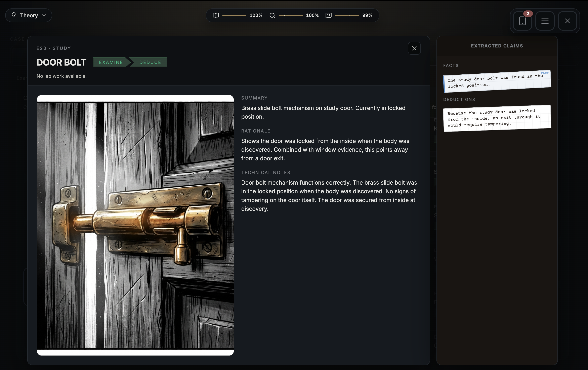This screenshot has height=370, width=588.
Task: Close the Door Bolt evidence window
Action: pos(414,48)
